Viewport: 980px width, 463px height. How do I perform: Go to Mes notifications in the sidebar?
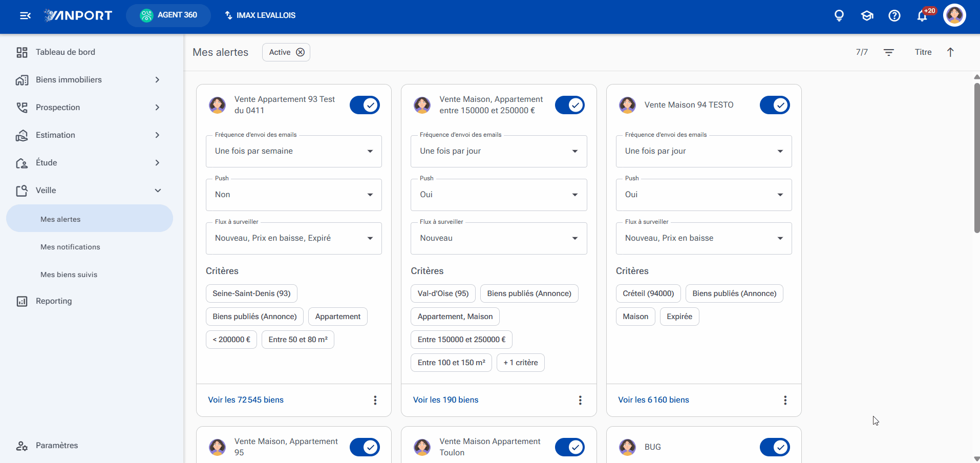pos(70,247)
